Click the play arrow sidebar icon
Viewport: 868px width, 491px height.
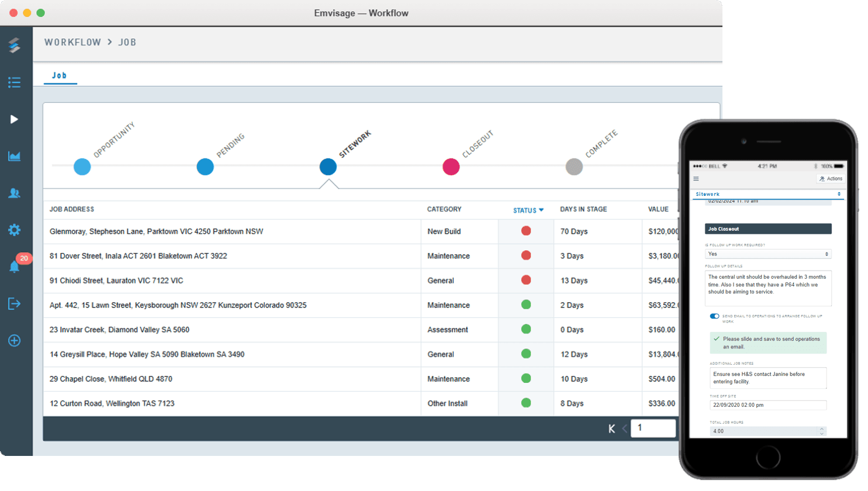tap(15, 119)
